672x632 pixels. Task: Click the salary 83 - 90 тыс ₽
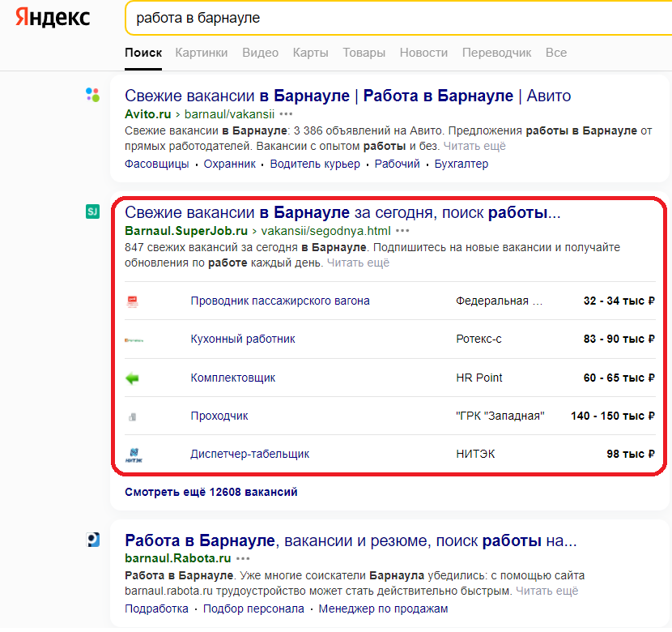(x=619, y=339)
